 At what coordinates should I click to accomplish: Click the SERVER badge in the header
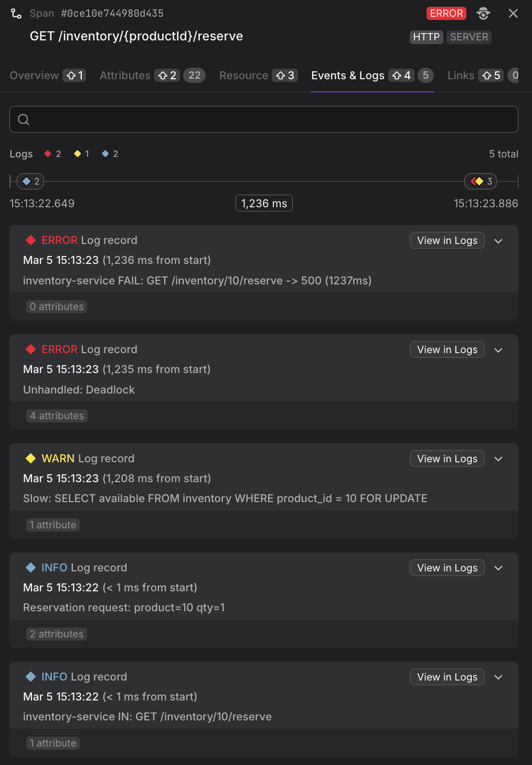point(469,37)
